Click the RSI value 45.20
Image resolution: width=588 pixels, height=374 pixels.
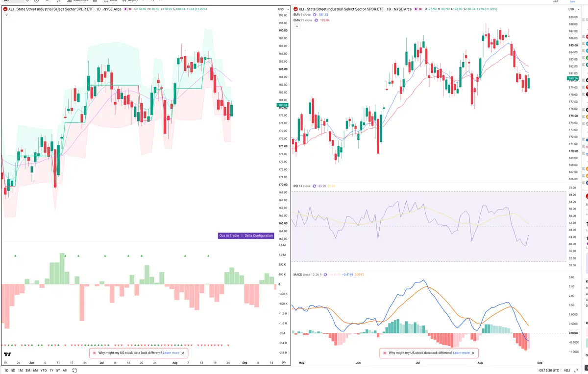tap(322, 186)
